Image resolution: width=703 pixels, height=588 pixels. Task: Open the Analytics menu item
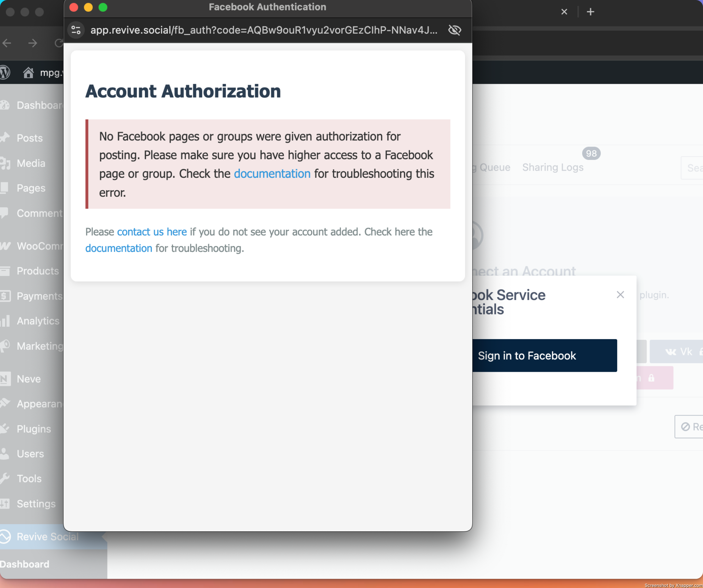coord(38,321)
